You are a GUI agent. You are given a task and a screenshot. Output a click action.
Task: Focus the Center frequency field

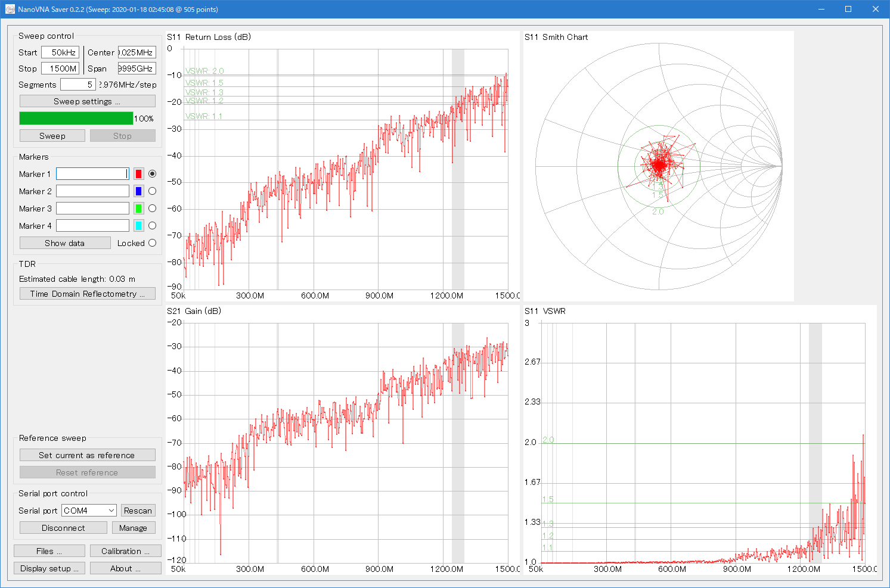[x=137, y=52]
